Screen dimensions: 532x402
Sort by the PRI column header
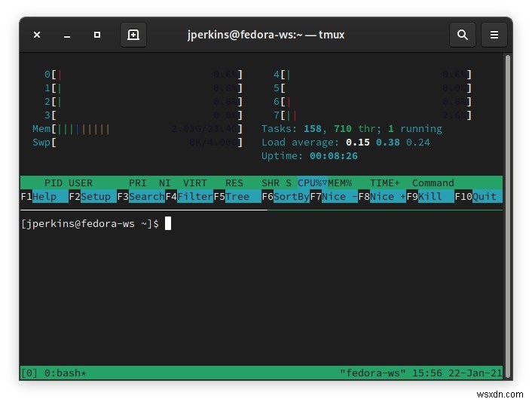[x=138, y=183]
